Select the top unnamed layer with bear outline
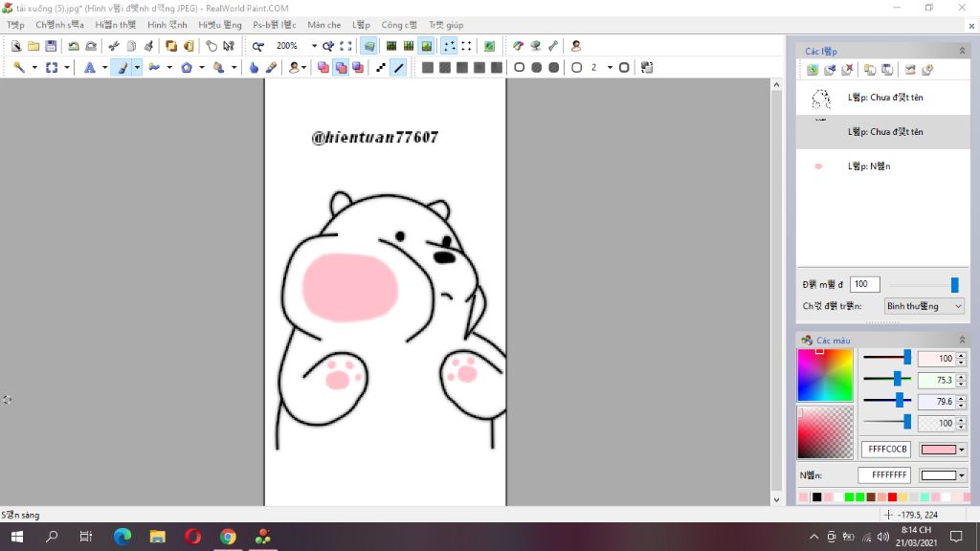The height and width of the screenshot is (551, 980). [x=883, y=98]
